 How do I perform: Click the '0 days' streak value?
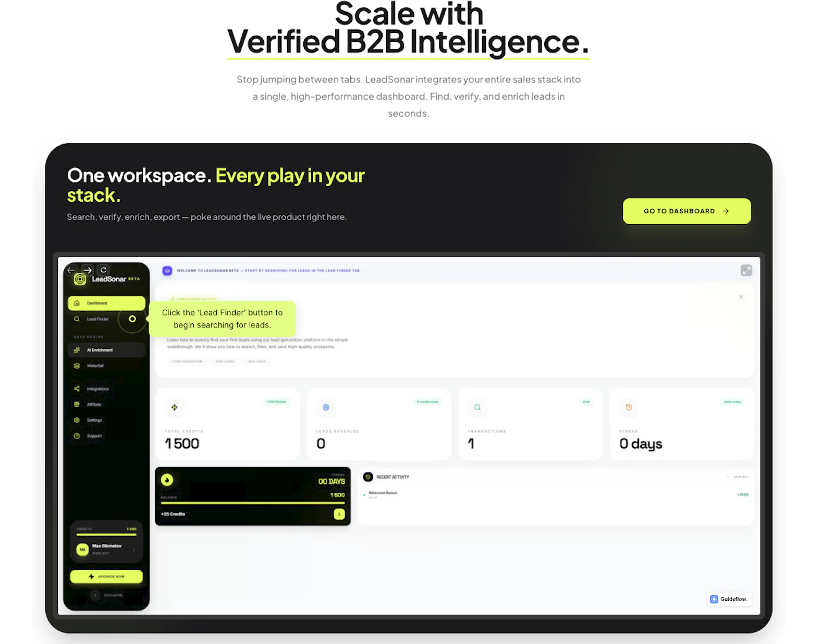641,444
